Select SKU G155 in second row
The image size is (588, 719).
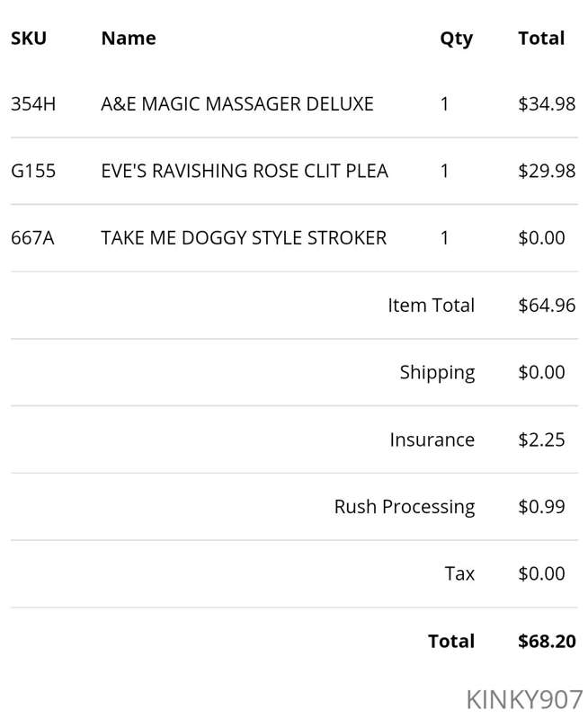click(33, 171)
